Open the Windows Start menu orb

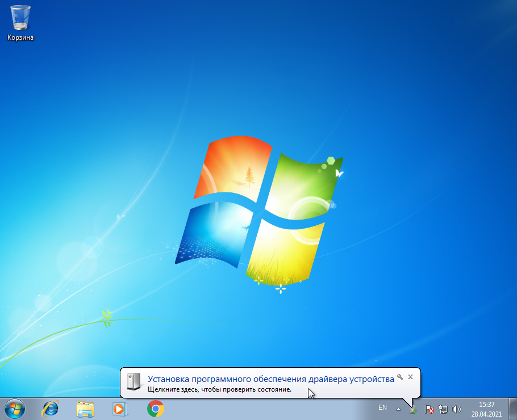pos(15,409)
